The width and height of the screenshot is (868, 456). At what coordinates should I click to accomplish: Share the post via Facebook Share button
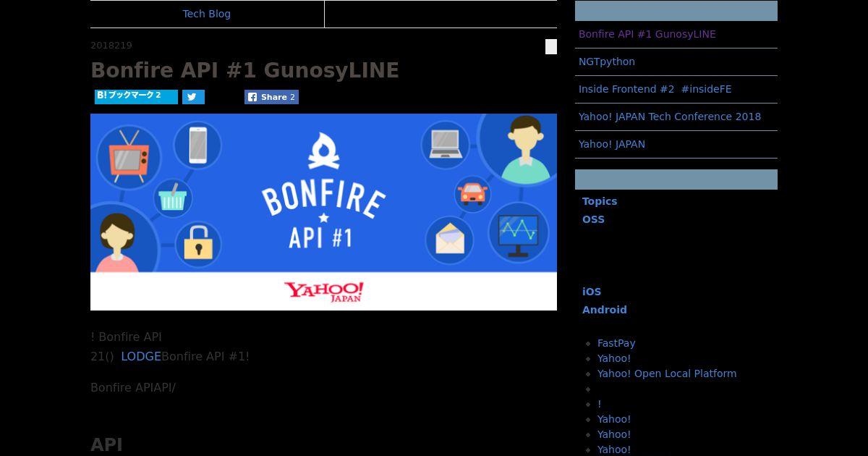pyautogui.click(x=271, y=97)
